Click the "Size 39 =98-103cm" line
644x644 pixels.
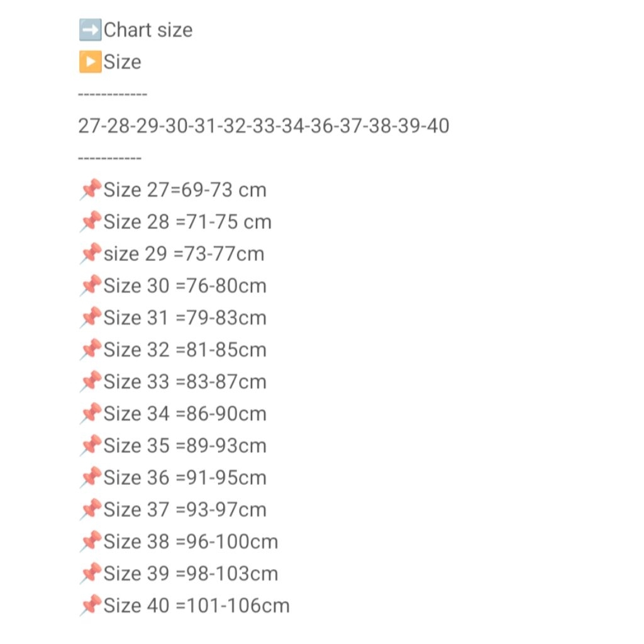pos(191,574)
